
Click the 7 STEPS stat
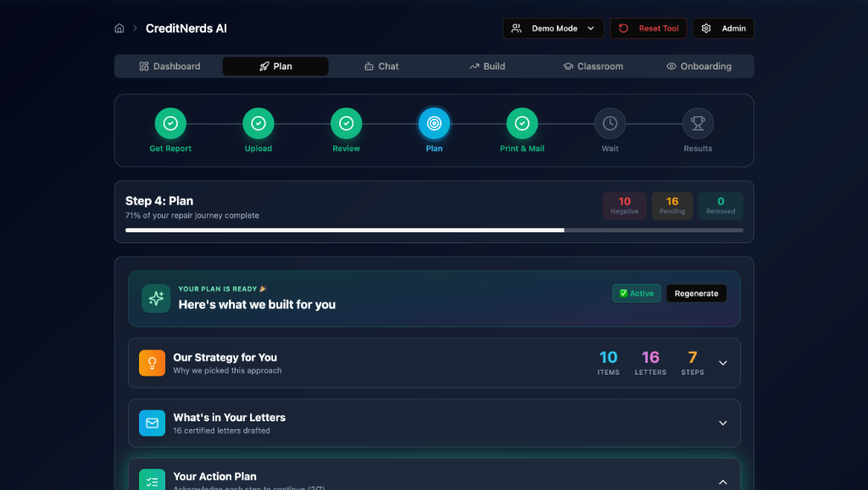(x=693, y=363)
